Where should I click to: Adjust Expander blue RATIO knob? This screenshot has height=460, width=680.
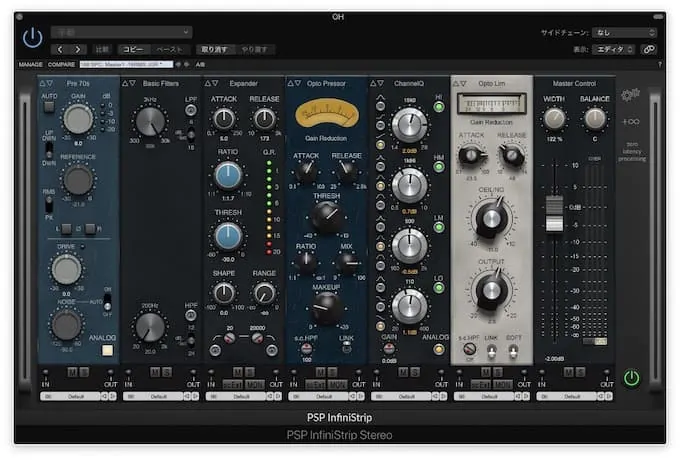(228, 176)
